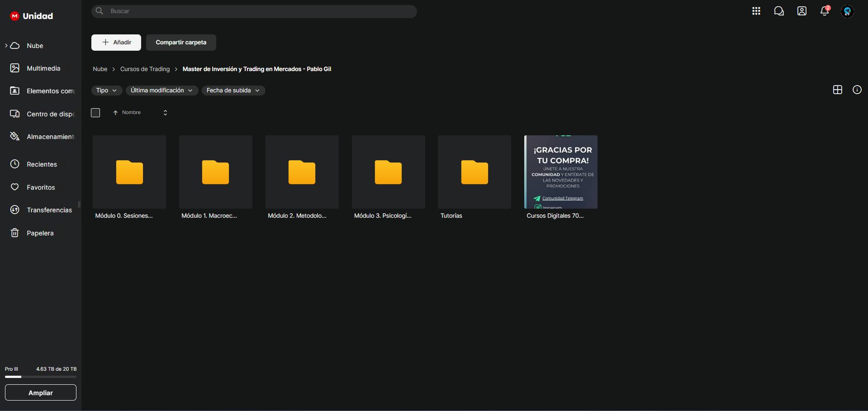Show the folder info panel icon
The image size is (868, 411).
[x=857, y=90]
